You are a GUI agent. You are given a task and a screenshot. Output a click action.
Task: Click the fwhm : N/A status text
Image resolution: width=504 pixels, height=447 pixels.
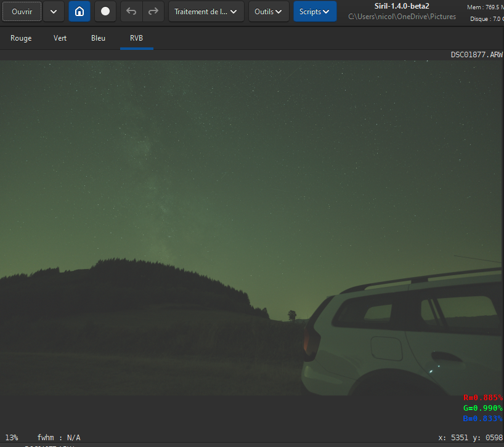click(59, 438)
